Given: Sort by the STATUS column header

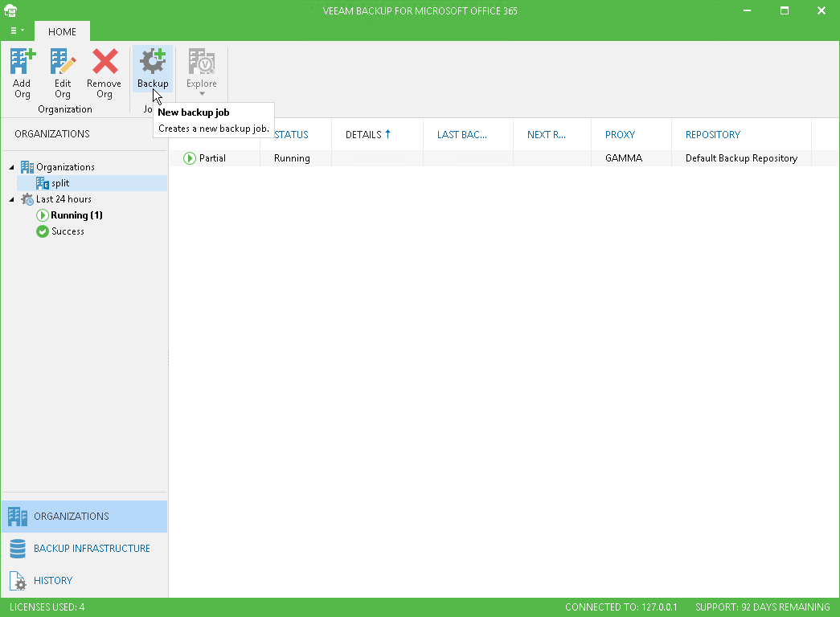Looking at the screenshot, I should click(292, 134).
